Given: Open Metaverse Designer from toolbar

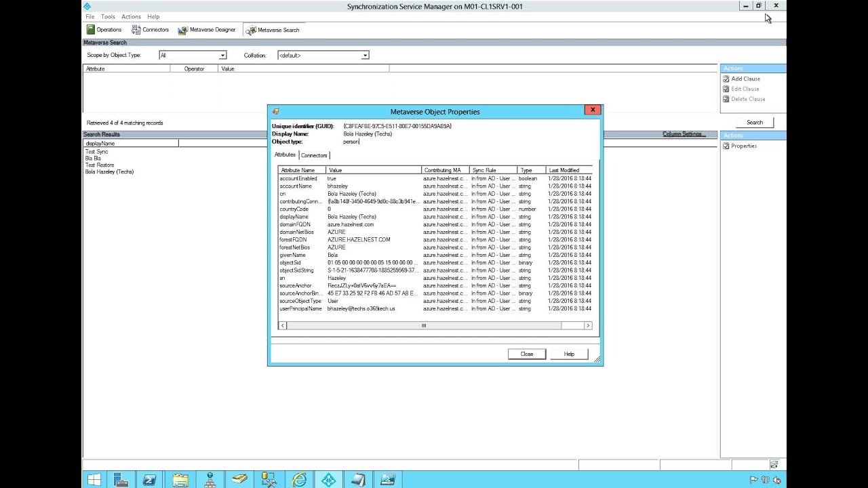Looking at the screenshot, I should coord(207,30).
